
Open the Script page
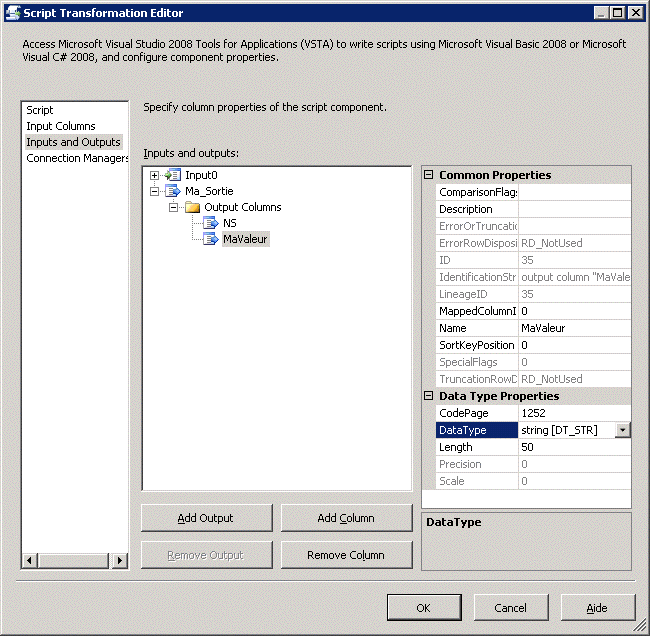(40, 110)
